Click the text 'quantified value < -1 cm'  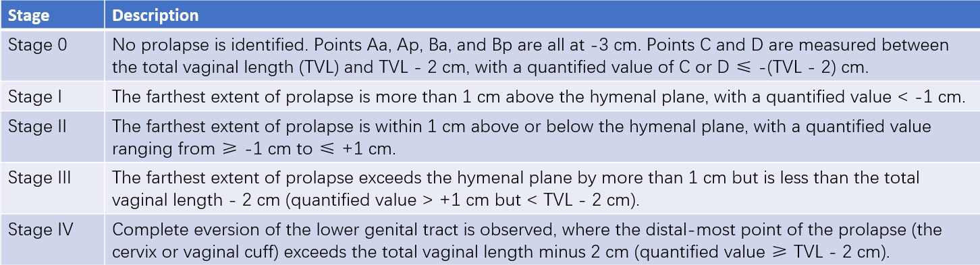pos(881,96)
